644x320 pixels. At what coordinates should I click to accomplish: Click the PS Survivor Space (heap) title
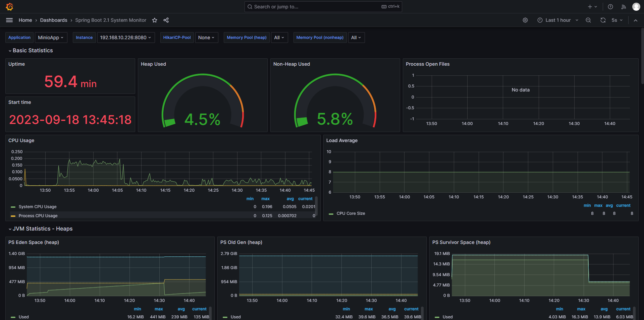(x=461, y=242)
